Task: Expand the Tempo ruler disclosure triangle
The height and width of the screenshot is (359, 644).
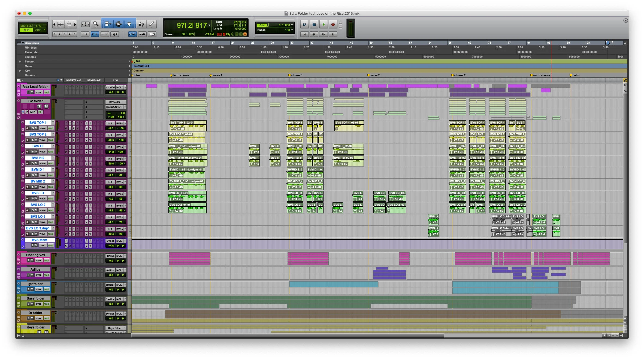Action: point(20,62)
